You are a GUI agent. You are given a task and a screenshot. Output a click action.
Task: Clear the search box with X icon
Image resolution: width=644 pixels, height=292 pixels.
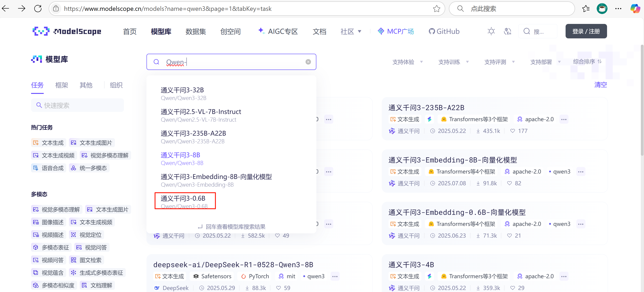tap(308, 62)
